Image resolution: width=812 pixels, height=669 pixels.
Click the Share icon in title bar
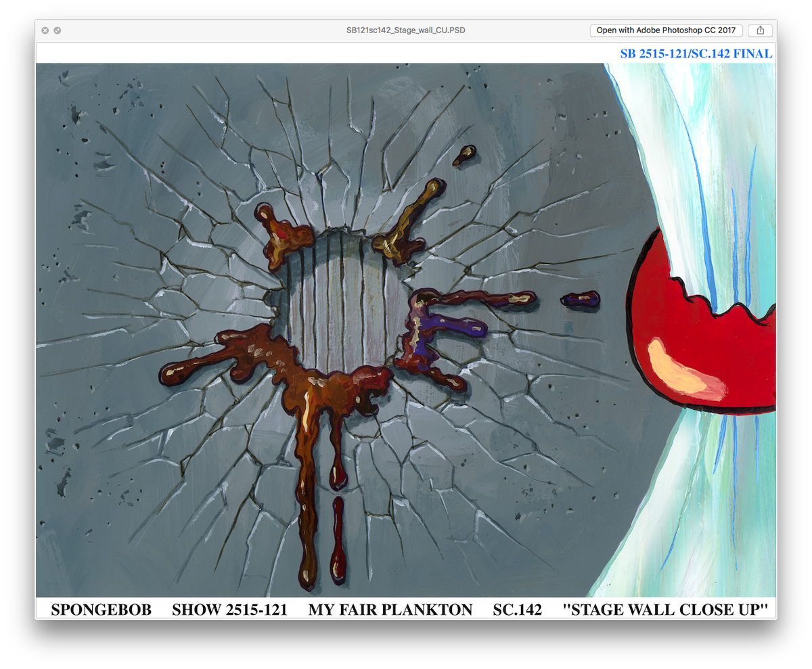pos(761,30)
